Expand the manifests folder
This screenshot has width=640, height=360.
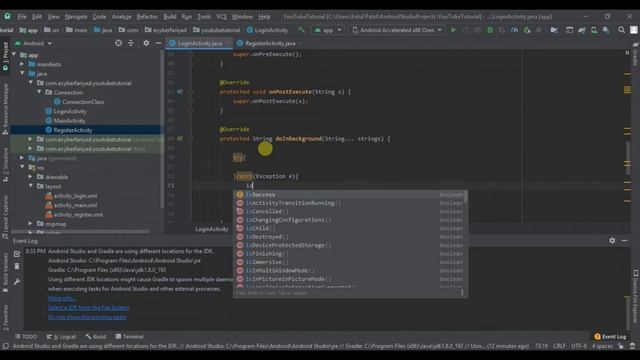[22, 64]
